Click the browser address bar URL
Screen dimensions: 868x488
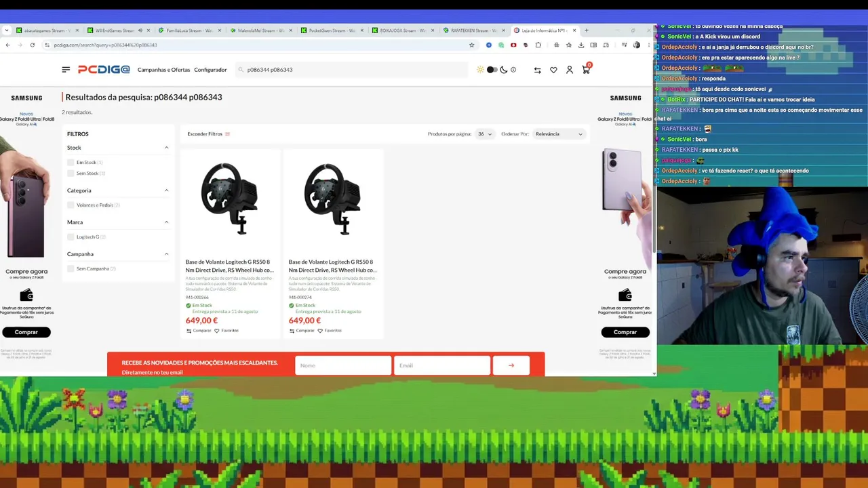tap(106, 45)
